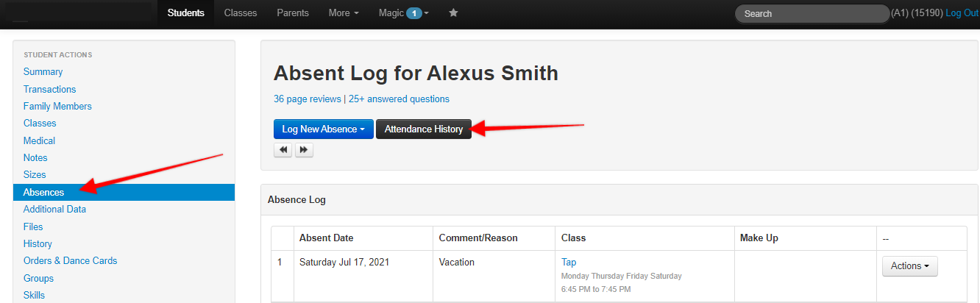Open the Magic dropdown menu
The image size is (980, 303).
pyautogui.click(x=404, y=13)
